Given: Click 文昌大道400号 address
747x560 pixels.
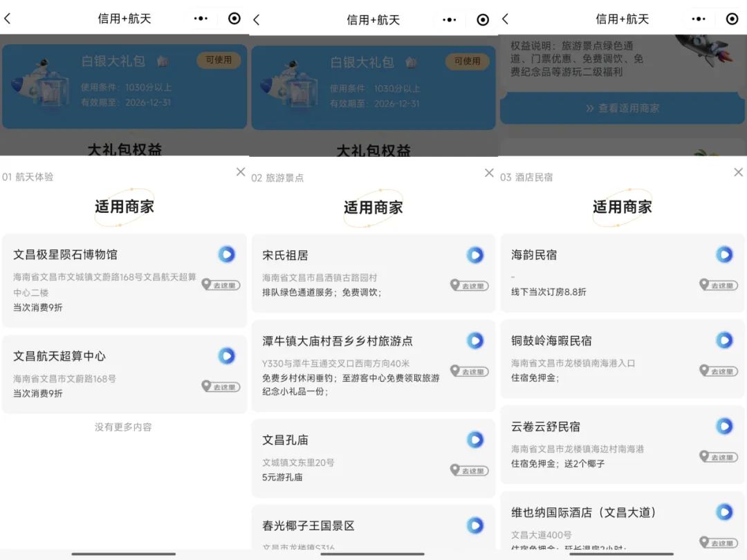Looking at the screenshot, I should 541,534.
